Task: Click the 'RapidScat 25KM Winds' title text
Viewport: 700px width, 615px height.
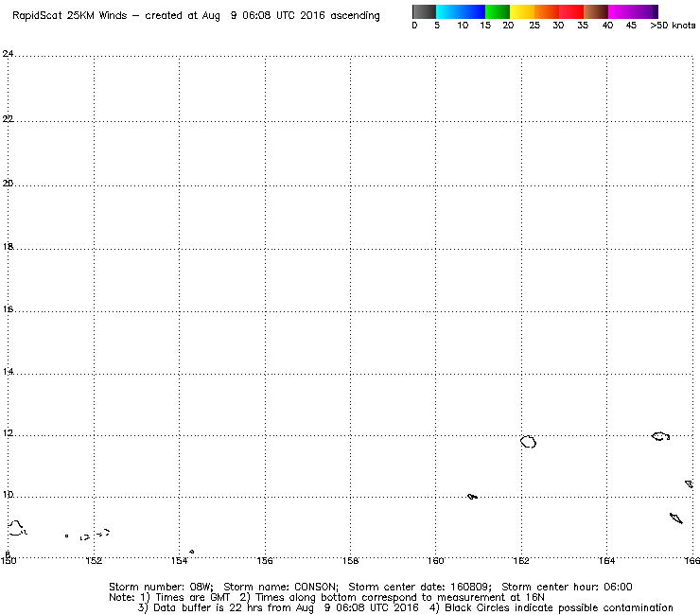Action: point(70,16)
